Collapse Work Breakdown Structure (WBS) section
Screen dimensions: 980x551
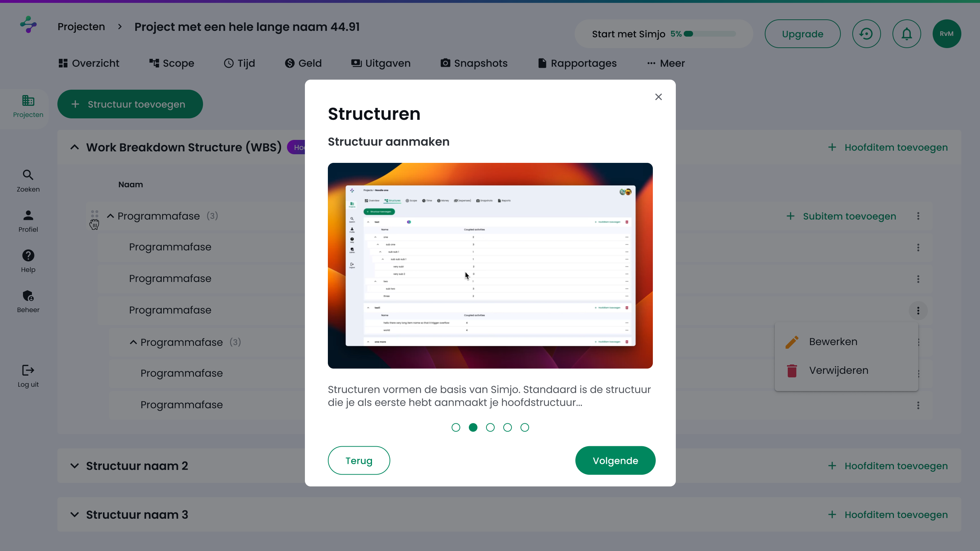75,147
